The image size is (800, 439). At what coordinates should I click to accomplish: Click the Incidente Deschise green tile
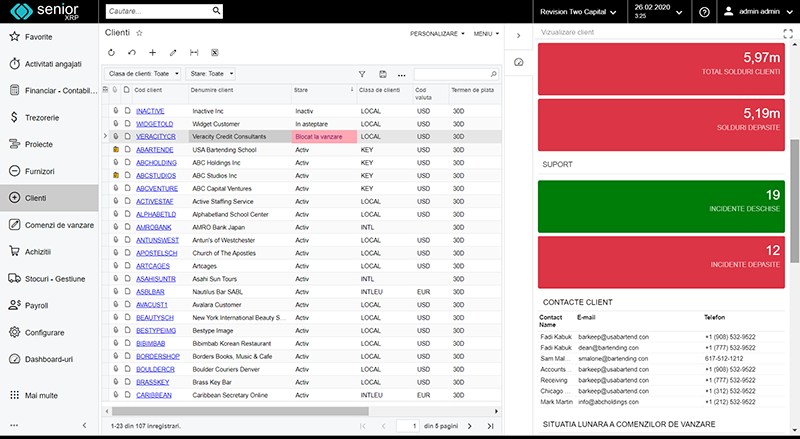[661, 206]
